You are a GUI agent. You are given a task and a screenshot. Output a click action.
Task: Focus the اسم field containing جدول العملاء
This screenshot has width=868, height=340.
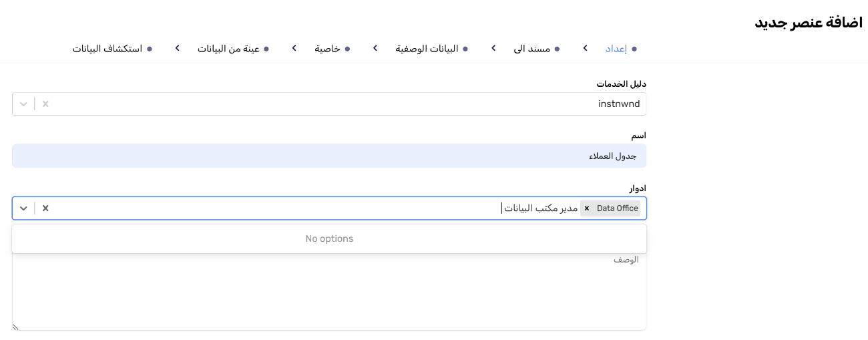(329, 156)
